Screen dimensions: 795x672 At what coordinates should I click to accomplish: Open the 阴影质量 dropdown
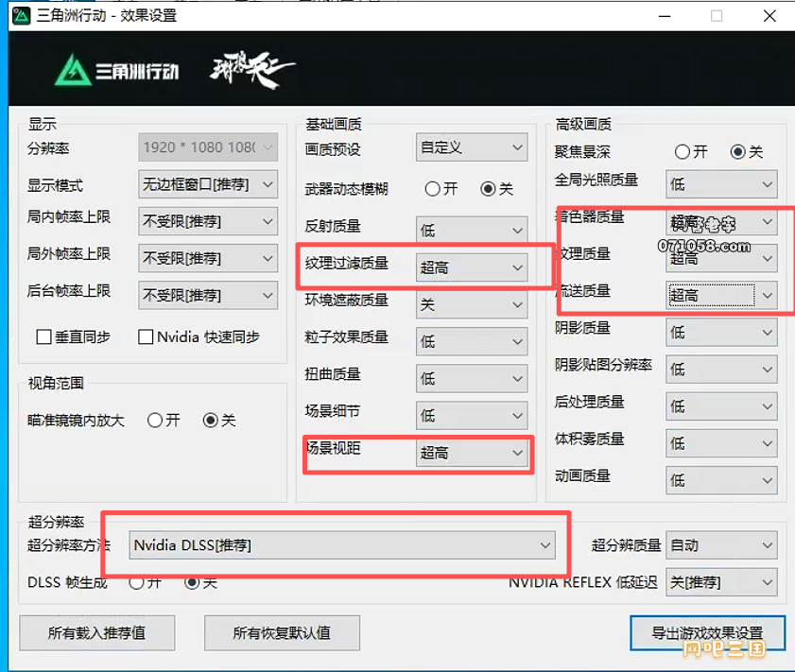(x=721, y=333)
